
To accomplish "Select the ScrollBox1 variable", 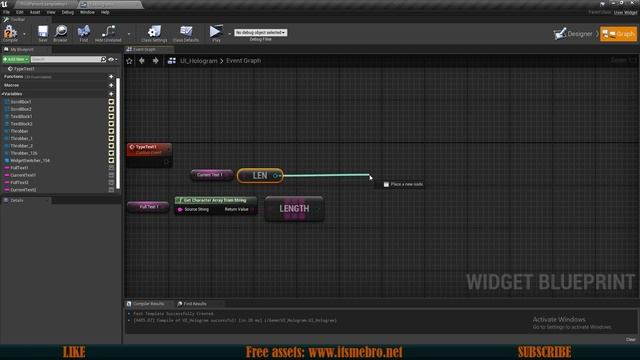I will [20, 102].
